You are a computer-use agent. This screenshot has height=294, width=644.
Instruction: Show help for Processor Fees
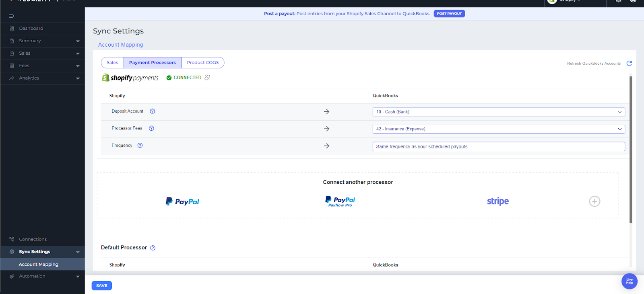point(151,128)
